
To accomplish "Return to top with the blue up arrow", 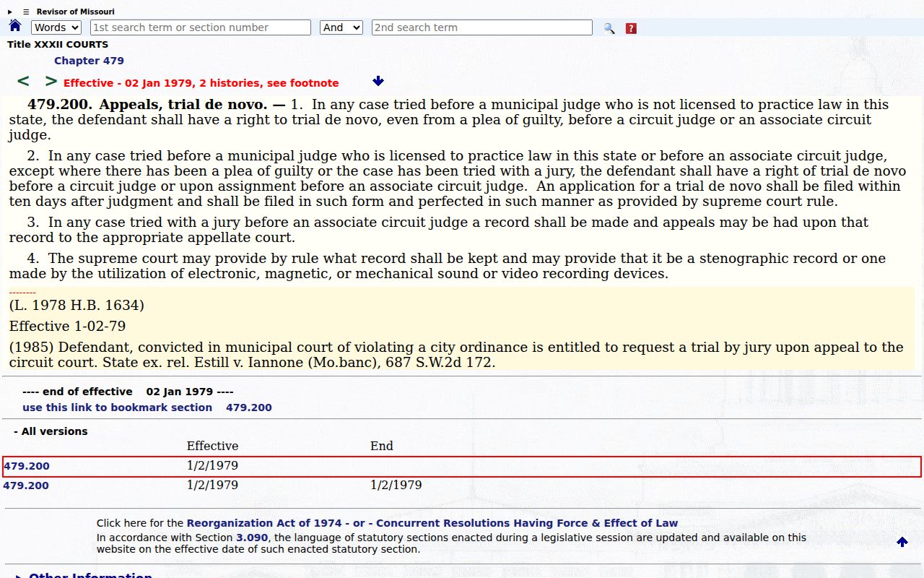I will 902,542.
